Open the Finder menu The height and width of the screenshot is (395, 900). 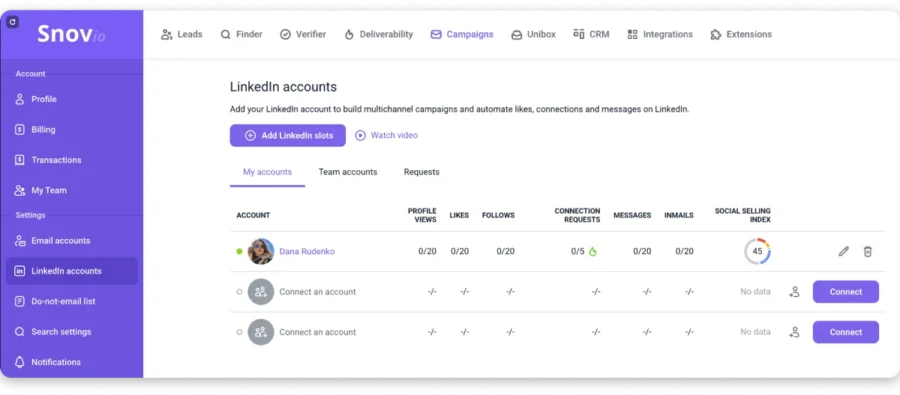pyautogui.click(x=241, y=34)
